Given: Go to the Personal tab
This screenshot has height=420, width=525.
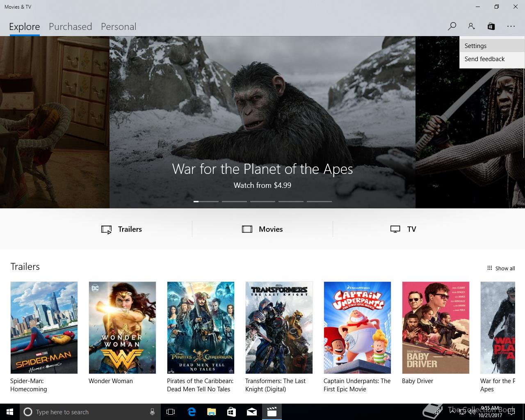Looking at the screenshot, I should [x=119, y=27].
